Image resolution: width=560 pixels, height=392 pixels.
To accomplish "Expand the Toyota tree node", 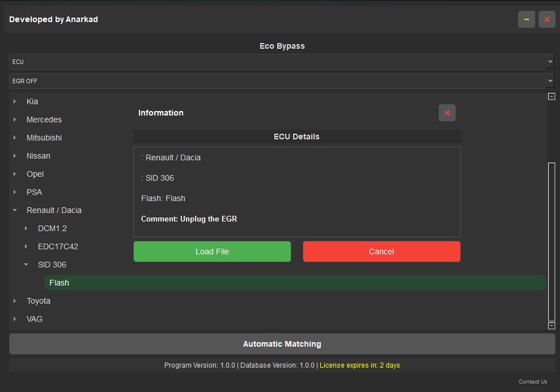I will [15, 301].
